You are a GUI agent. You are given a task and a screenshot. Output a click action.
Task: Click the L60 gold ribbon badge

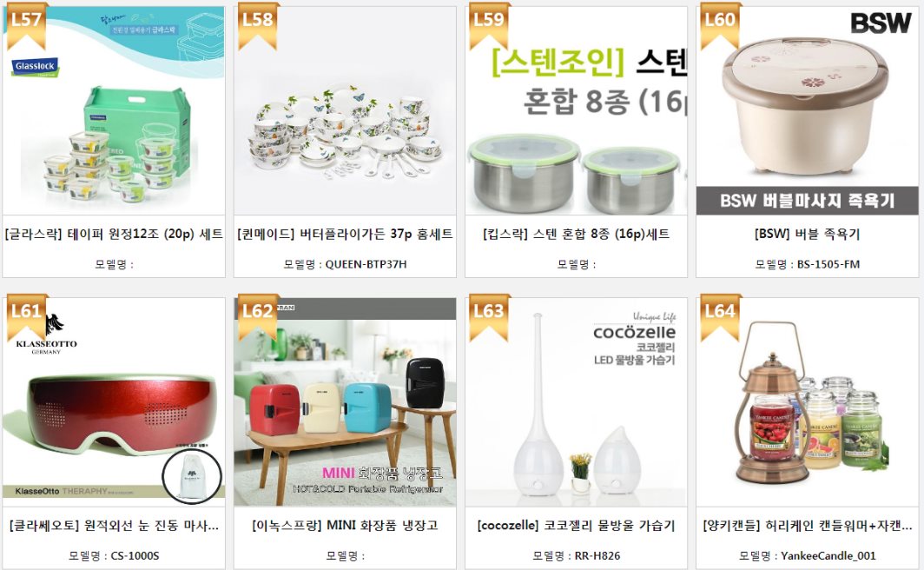tap(720, 25)
